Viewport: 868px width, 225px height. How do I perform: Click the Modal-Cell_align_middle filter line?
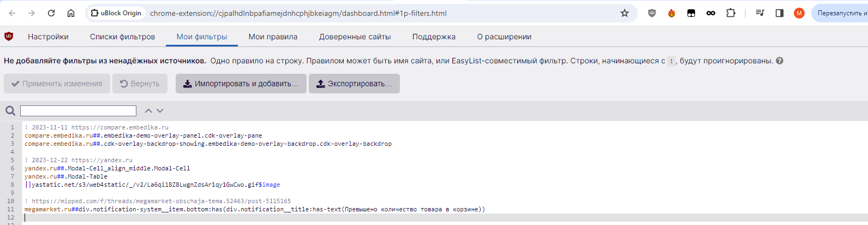[107, 168]
